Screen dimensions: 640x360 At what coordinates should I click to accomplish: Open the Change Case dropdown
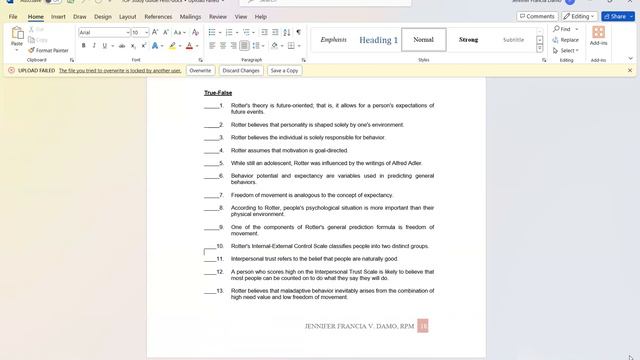179,32
